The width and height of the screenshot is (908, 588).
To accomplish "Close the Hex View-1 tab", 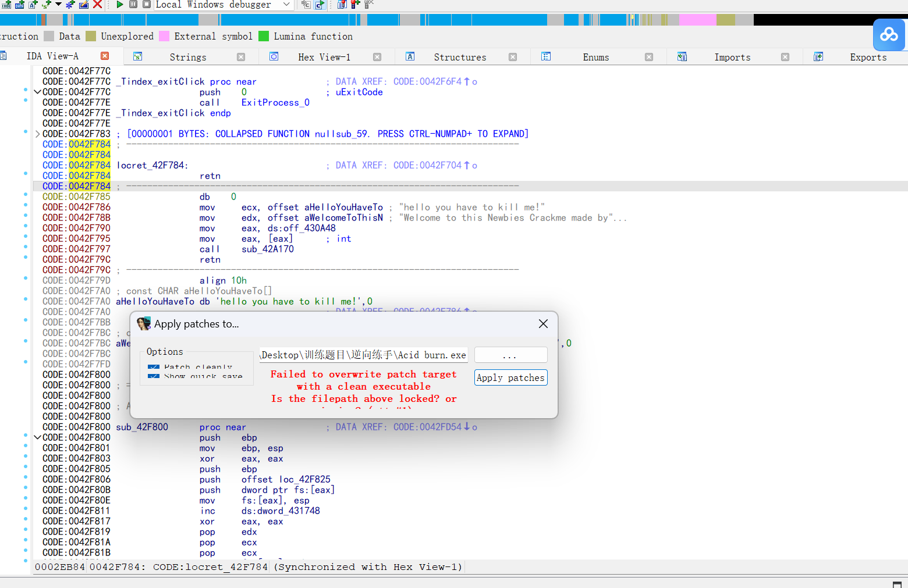I will 377,57.
